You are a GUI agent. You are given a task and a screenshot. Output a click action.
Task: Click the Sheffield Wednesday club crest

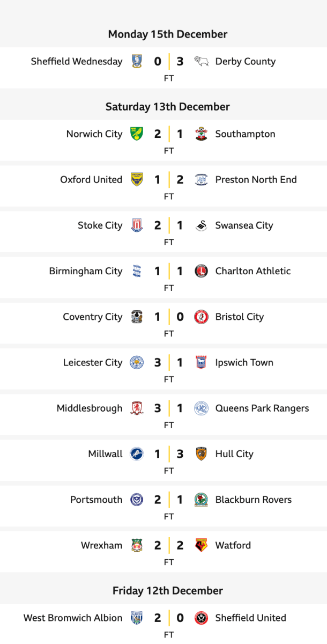[x=137, y=61]
